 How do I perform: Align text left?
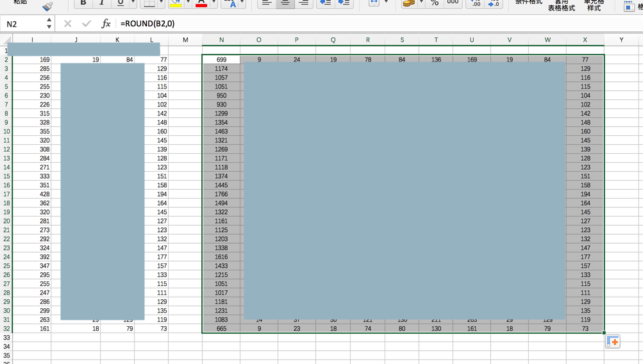point(267,3)
